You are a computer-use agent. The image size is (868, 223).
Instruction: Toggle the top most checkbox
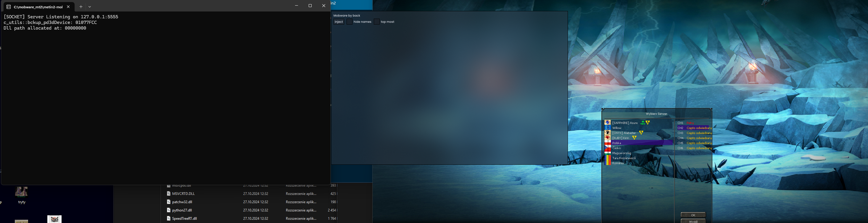pos(377,22)
